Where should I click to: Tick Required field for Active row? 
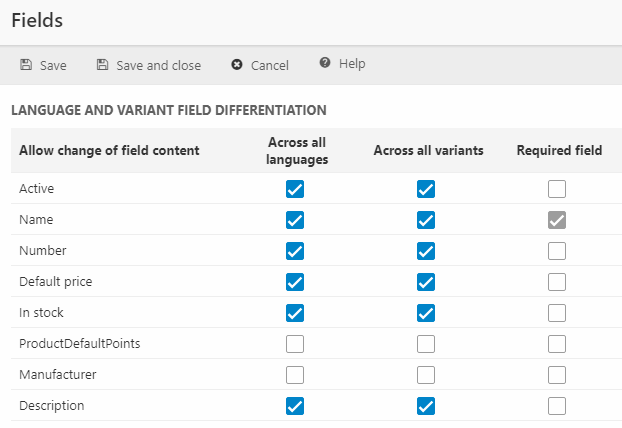(557, 189)
